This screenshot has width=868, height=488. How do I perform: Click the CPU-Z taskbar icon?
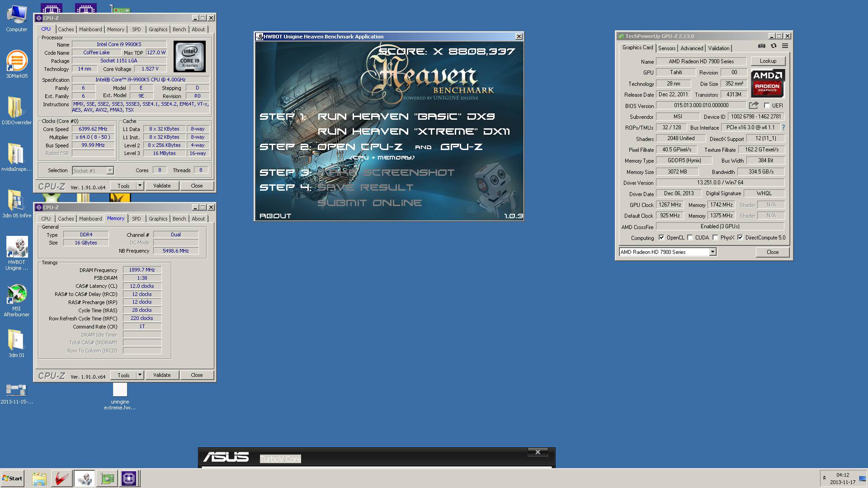(128, 479)
